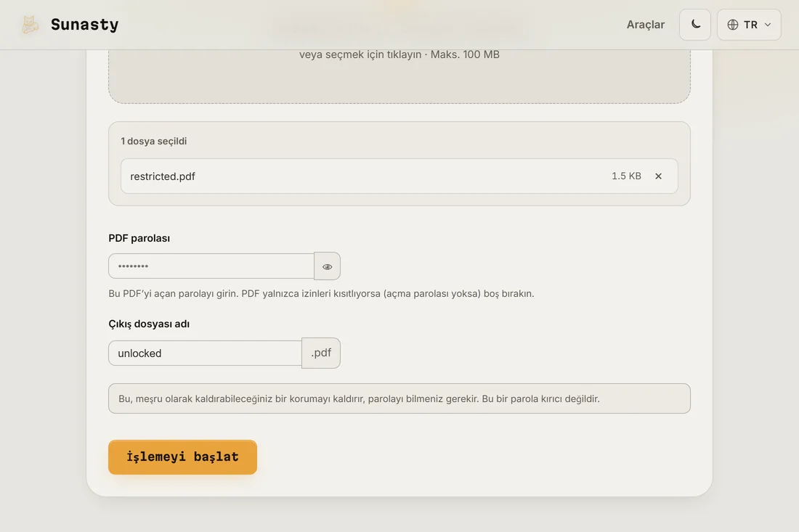Click the .pdf extension suffix
The height and width of the screenshot is (532, 799).
(x=321, y=353)
